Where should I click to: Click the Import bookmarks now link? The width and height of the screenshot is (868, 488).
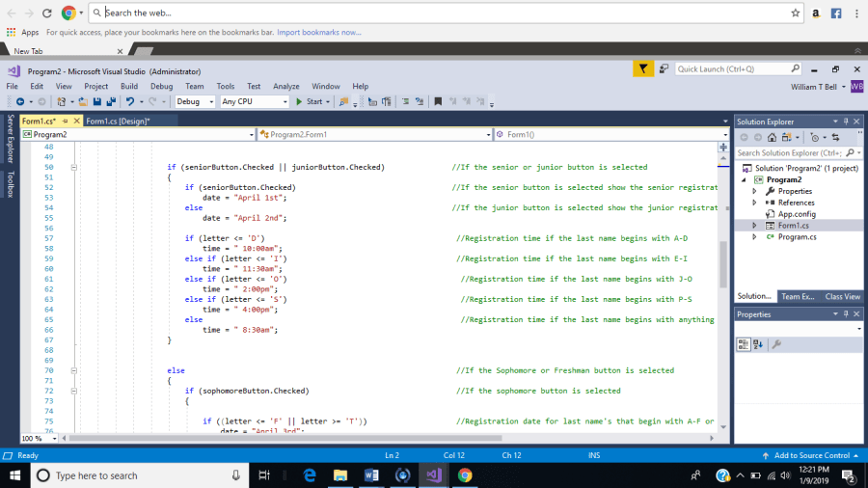tap(318, 32)
